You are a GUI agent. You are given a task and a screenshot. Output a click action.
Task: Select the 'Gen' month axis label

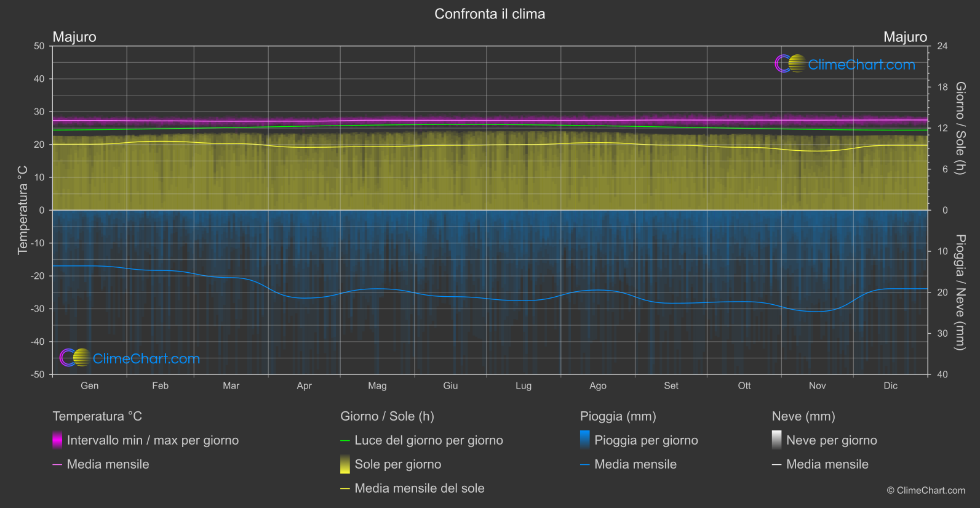(x=90, y=385)
